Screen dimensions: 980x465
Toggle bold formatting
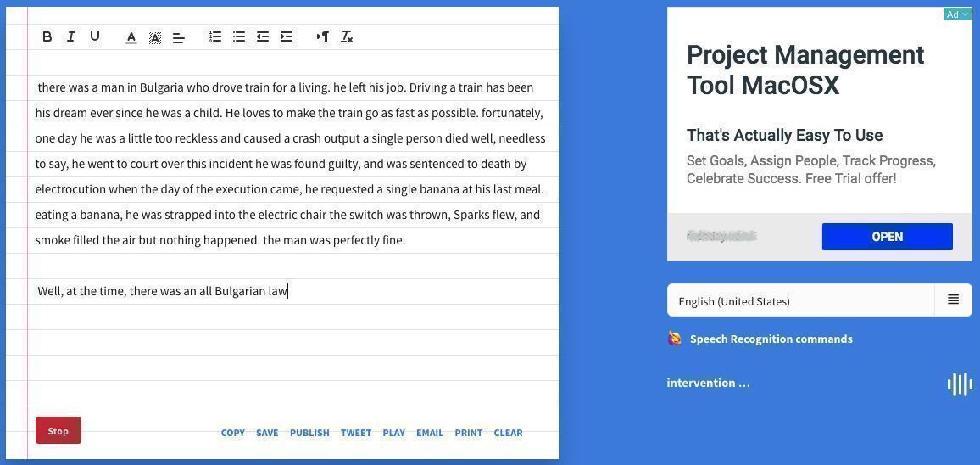pos(47,36)
